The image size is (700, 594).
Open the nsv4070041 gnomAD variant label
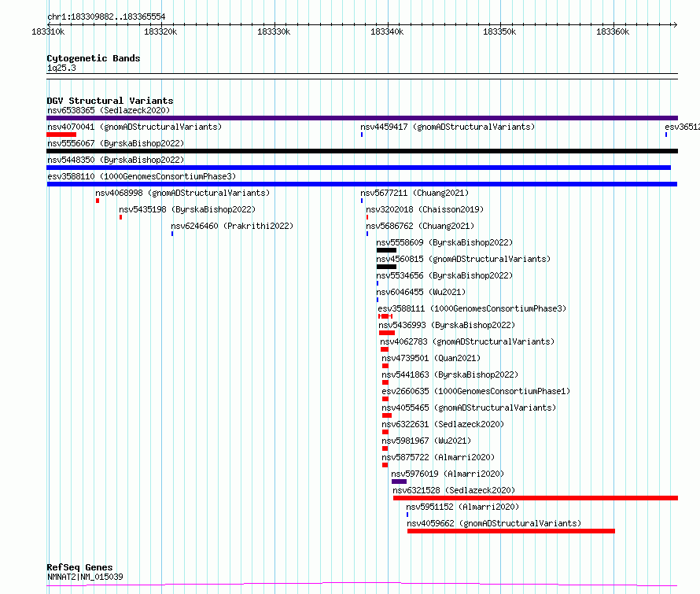[x=134, y=127]
